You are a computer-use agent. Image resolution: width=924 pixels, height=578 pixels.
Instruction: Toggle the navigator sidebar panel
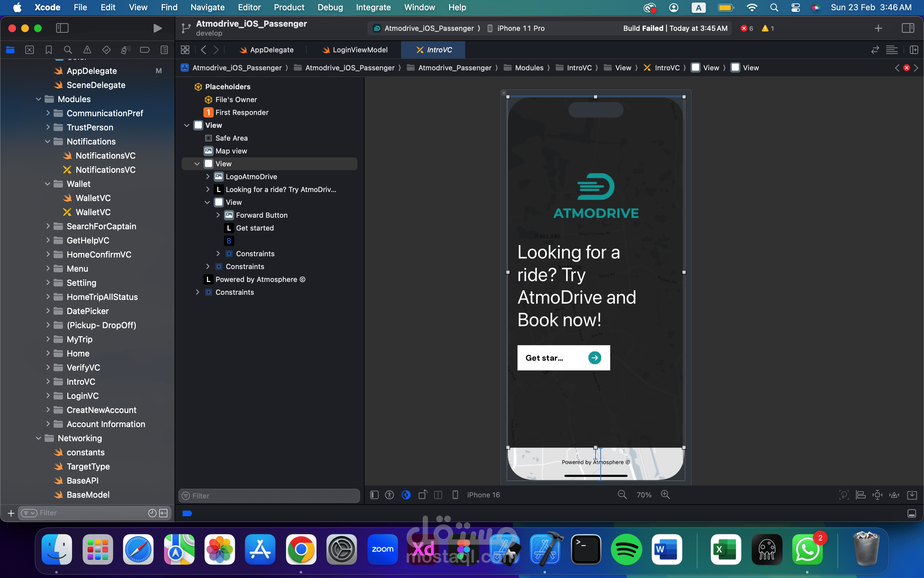62,28
